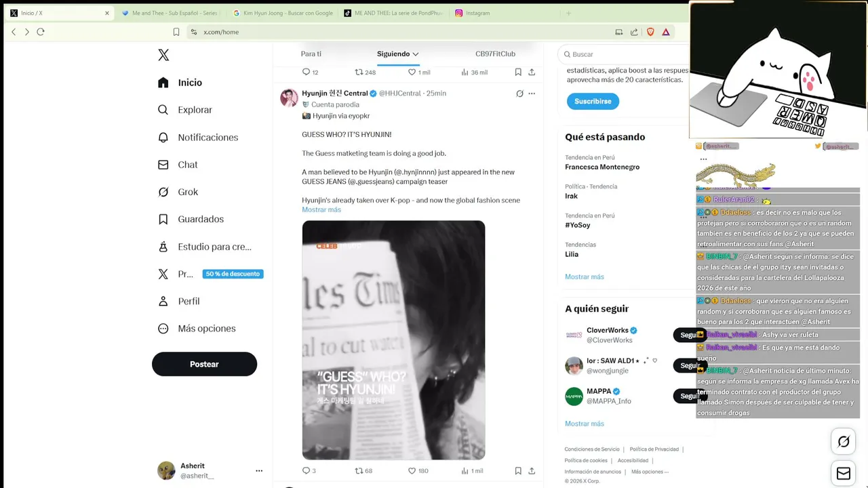
Task: Open Explorar search page
Action: [x=185, y=110]
